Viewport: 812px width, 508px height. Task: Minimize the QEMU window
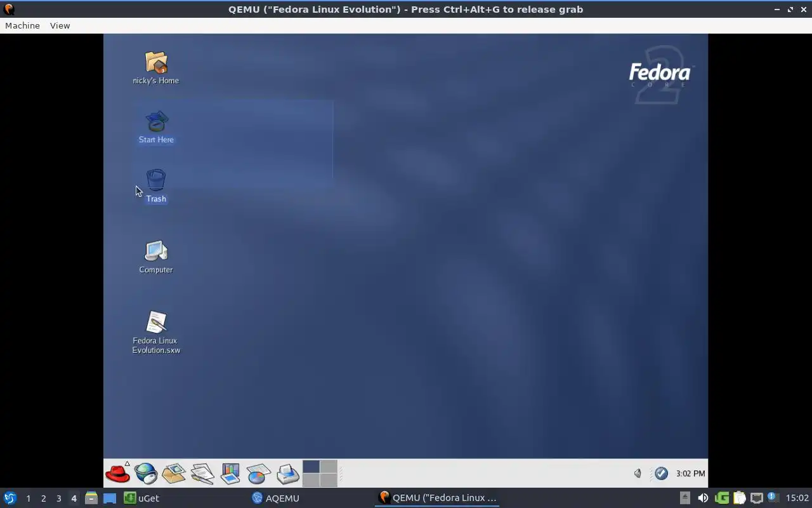click(x=777, y=9)
